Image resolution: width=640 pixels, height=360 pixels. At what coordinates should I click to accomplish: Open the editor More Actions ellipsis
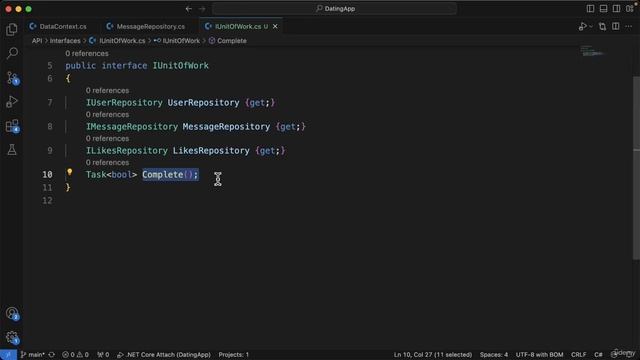click(629, 27)
